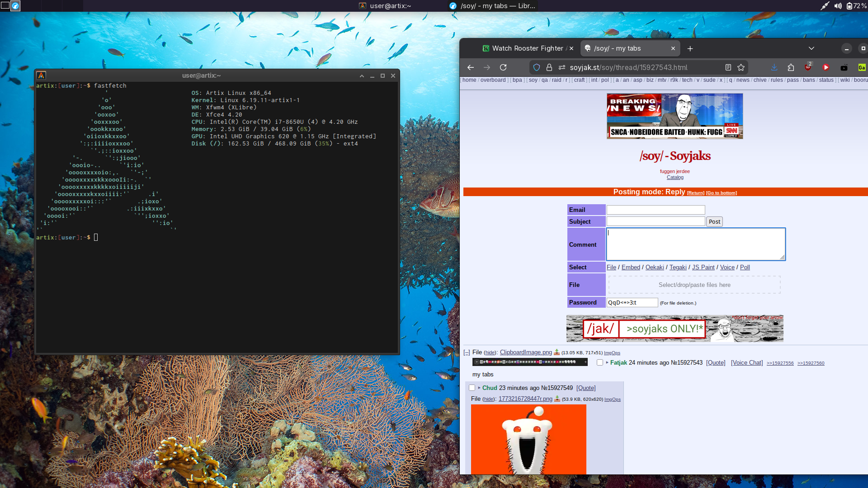Collapse the thread with the [–] toggle

(467, 352)
